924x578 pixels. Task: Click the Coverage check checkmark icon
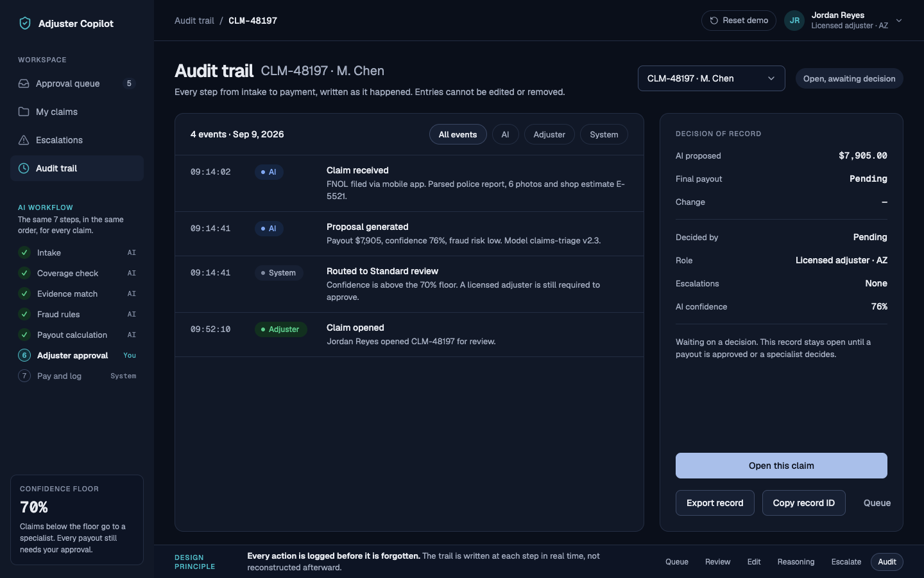pos(24,273)
